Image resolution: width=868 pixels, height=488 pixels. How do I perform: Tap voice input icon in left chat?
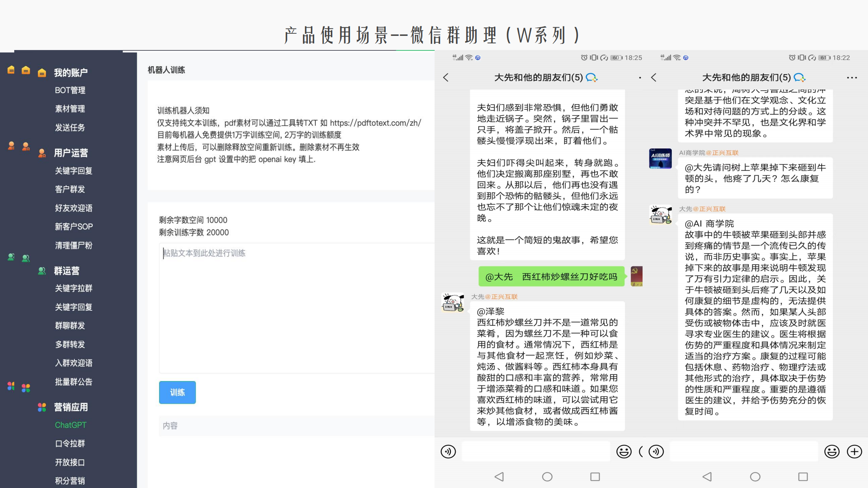[448, 451]
